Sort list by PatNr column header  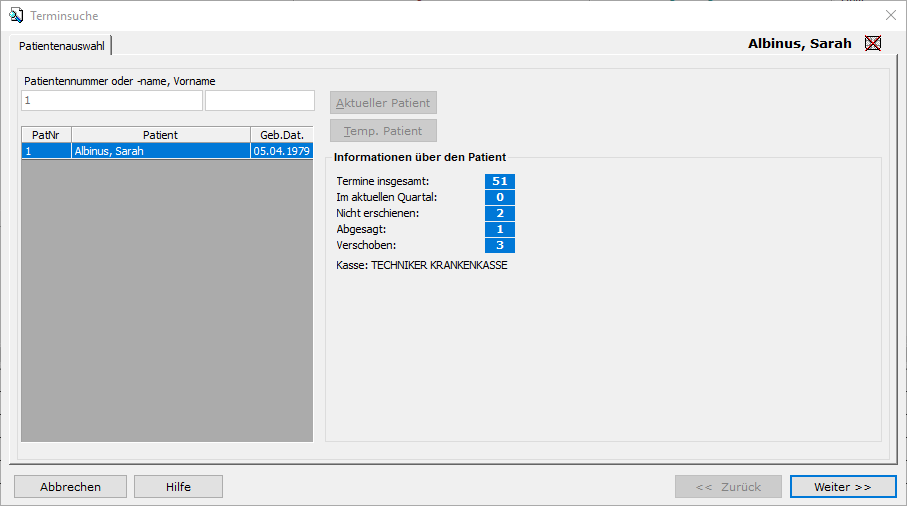click(x=46, y=135)
